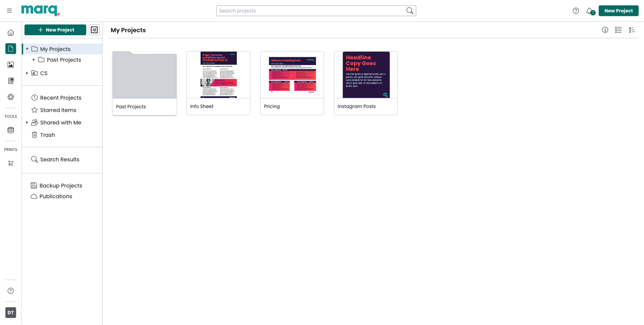This screenshot has width=644, height=325.
Task: Open the Home dashboard icon
Action: click(x=10, y=32)
